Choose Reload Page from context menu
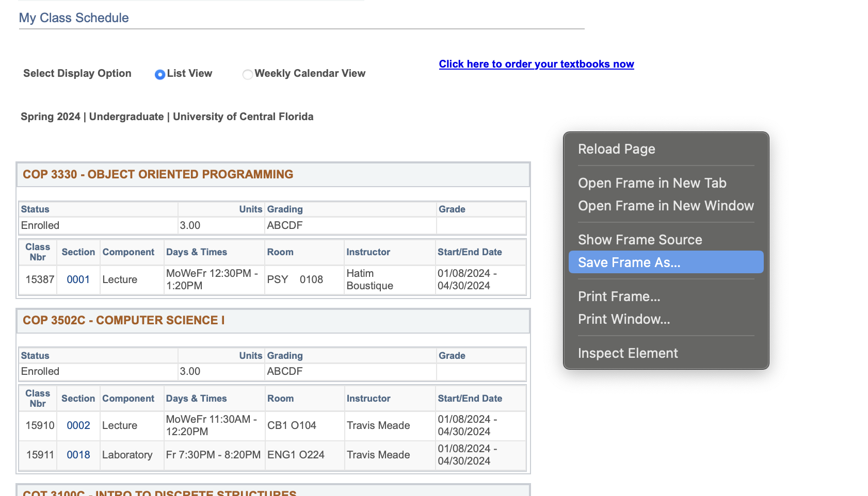 (x=616, y=149)
